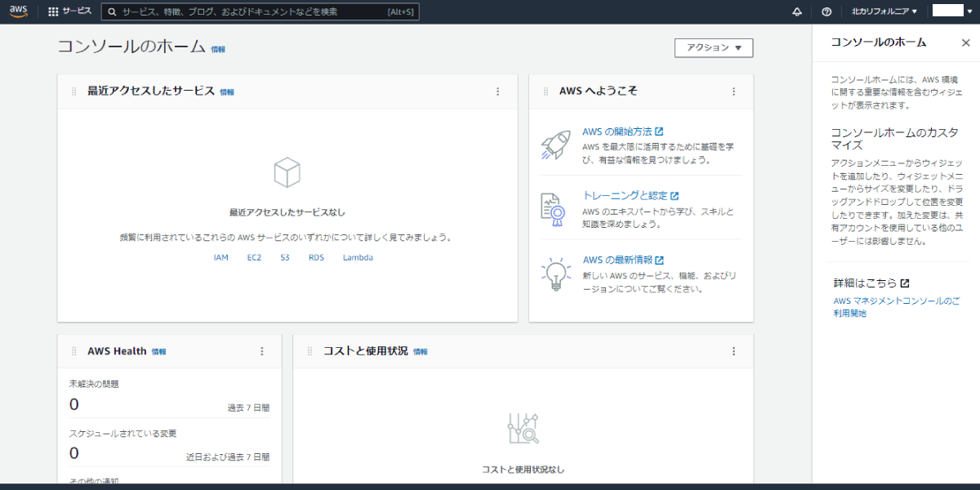Image resolution: width=980 pixels, height=490 pixels.
Task: Open the AWS Health widget options menu
Action: tap(262, 351)
